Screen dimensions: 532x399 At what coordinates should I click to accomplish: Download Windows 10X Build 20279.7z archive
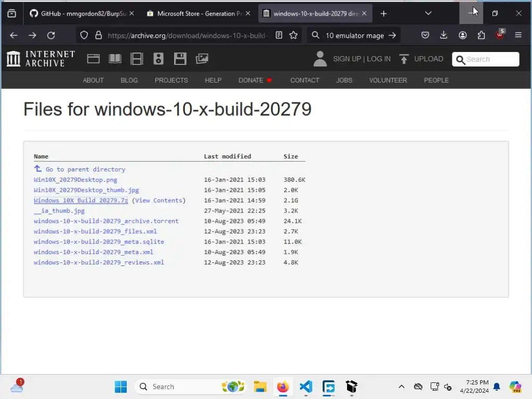click(81, 201)
